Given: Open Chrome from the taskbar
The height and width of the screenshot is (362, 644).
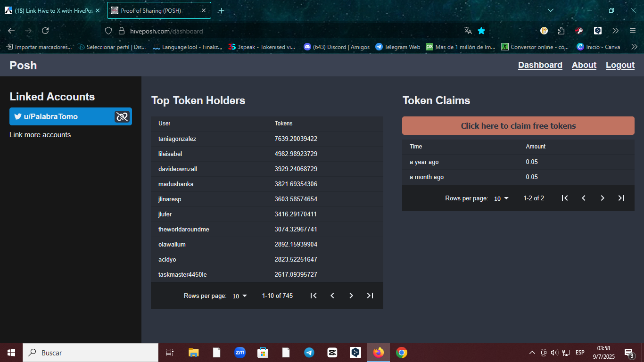Looking at the screenshot, I should pos(402,353).
